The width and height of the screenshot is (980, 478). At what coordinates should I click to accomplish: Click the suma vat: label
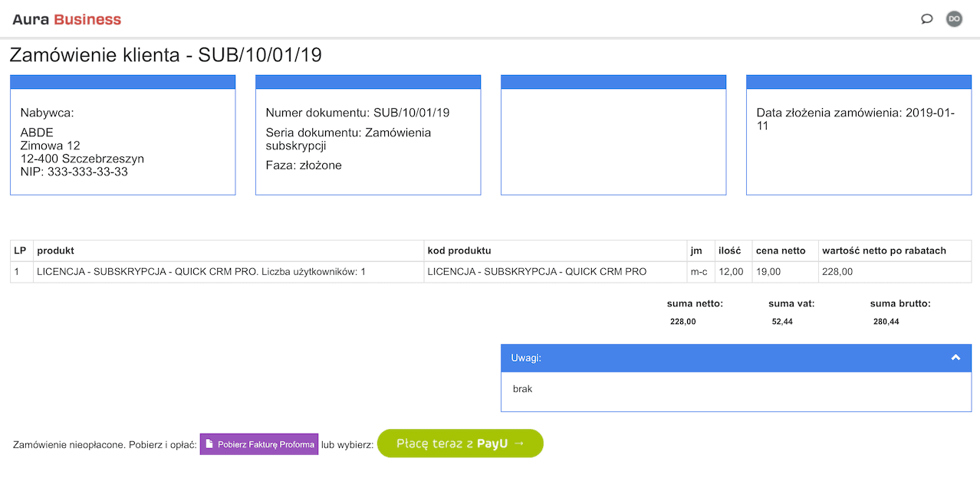(x=791, y=303)
